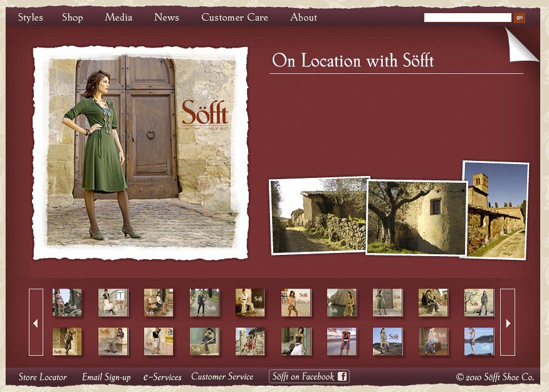Pick thumbnail of woman in dark pantsuit on road
Screen dimensions: 549x392
(204, 302)
